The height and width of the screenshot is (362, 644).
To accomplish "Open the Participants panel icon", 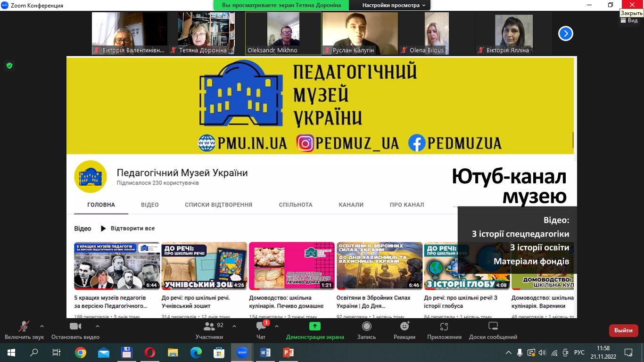I will tap(209, 327).
